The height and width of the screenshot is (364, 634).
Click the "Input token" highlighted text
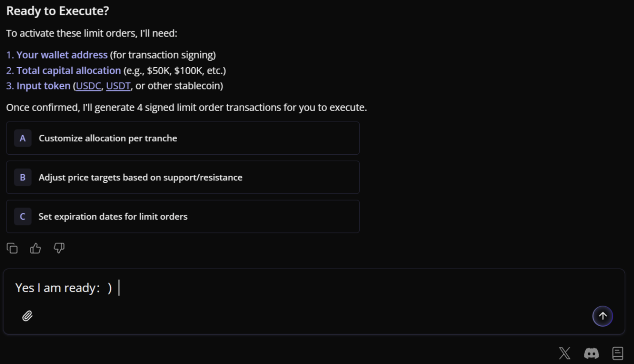pyautogui.click(x=44, y=86)
